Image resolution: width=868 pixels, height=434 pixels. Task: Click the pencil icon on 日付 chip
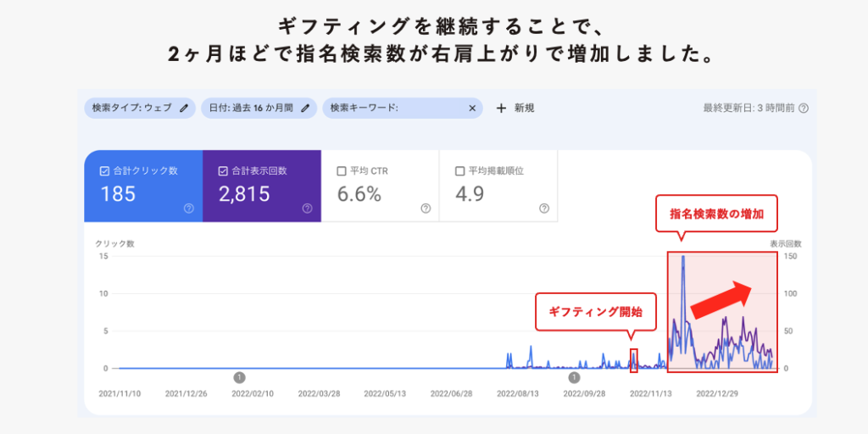tap(305, 108)
